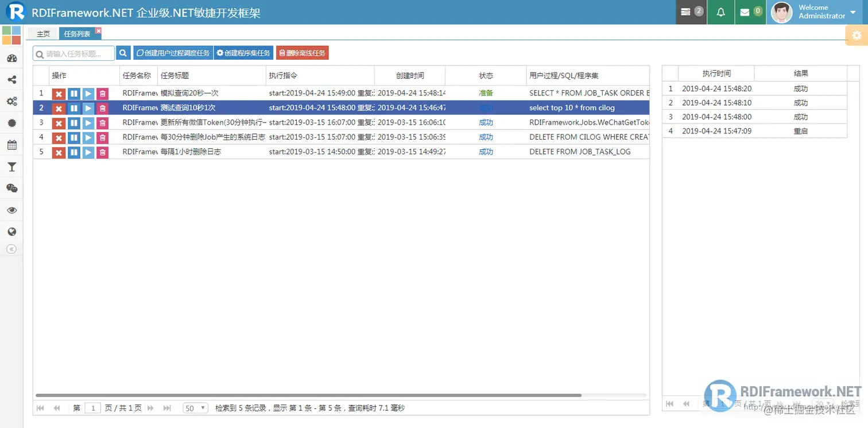Click the play icon in row 5
Screen dimensions: 868x428
point(88,152)
